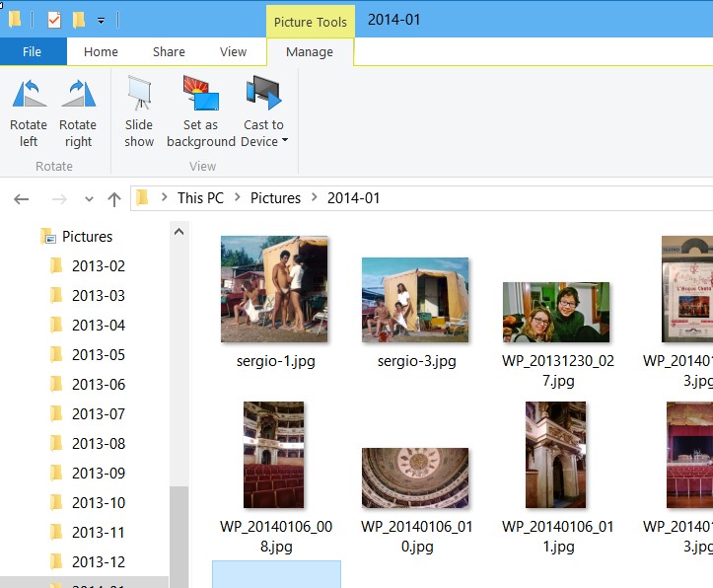Image resolution: width=713 pixels, height=588 pixels.
Task: Click the Back navigation arrow
Action: [x=22, y=198]
